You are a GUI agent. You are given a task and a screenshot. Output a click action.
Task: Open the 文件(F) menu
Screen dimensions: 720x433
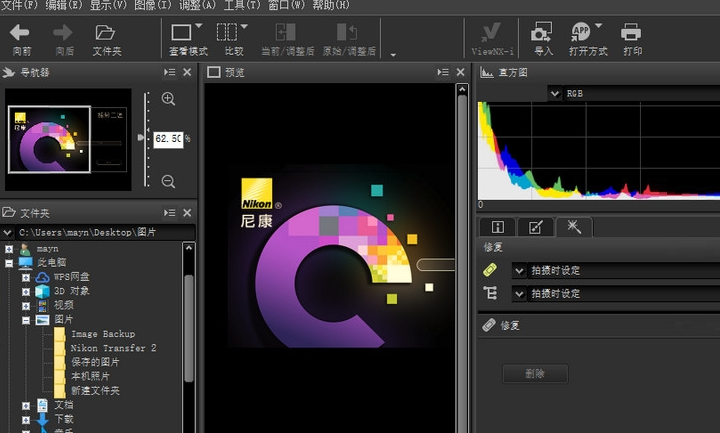20,6
